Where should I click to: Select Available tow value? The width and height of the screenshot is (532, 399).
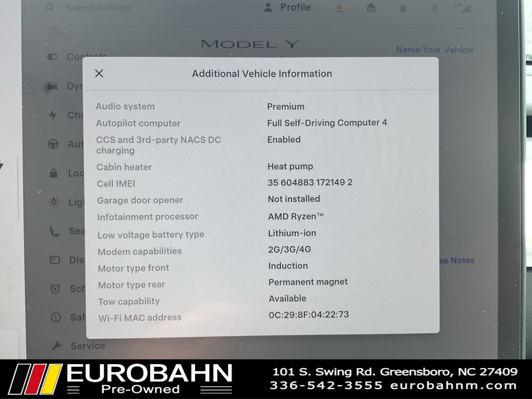[287, 298]
